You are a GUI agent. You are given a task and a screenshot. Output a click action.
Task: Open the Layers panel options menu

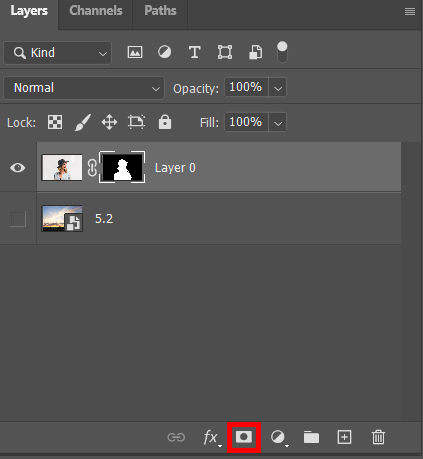(x=410, y=12)
